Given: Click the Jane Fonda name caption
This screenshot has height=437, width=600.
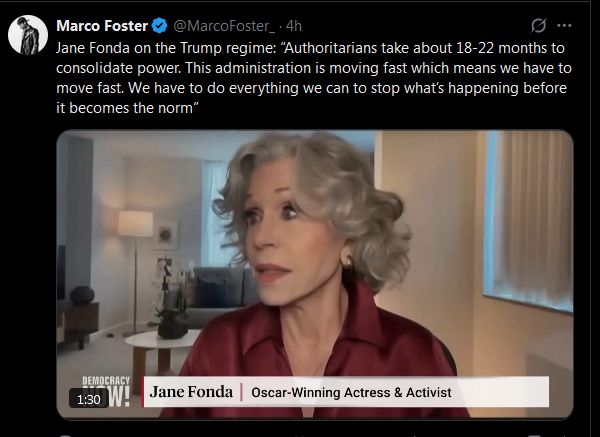Looking at the screenshot, I should pos(191,392).
